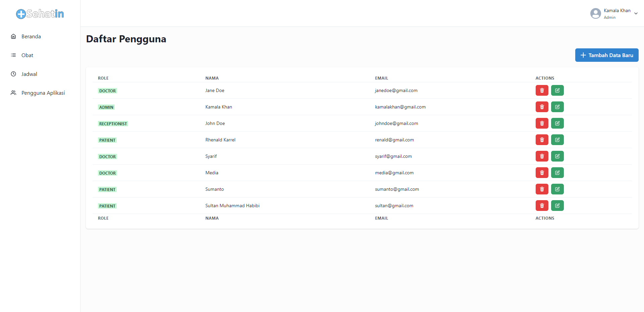Click email sultan@gmail.com
Image resolution: width=644 pixels, height=312 pixels.
(394, 206)
